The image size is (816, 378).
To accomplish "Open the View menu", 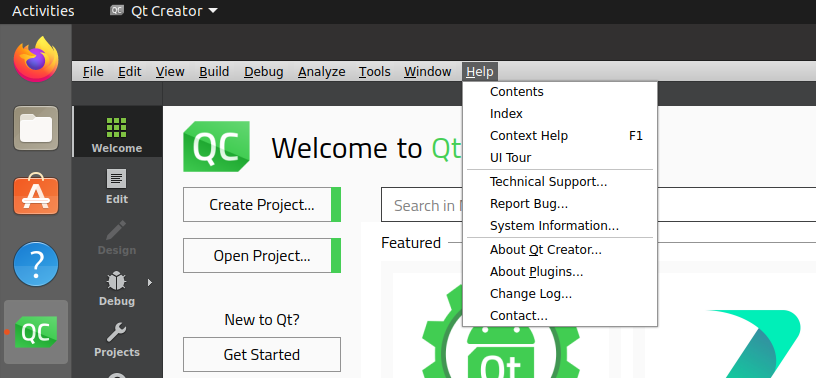I will 170,72.
